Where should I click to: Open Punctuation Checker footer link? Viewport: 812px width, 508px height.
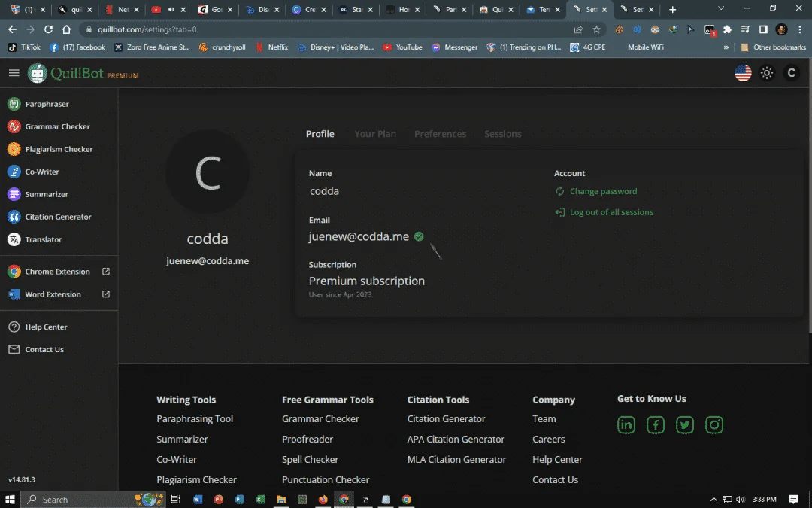[326, 479]
